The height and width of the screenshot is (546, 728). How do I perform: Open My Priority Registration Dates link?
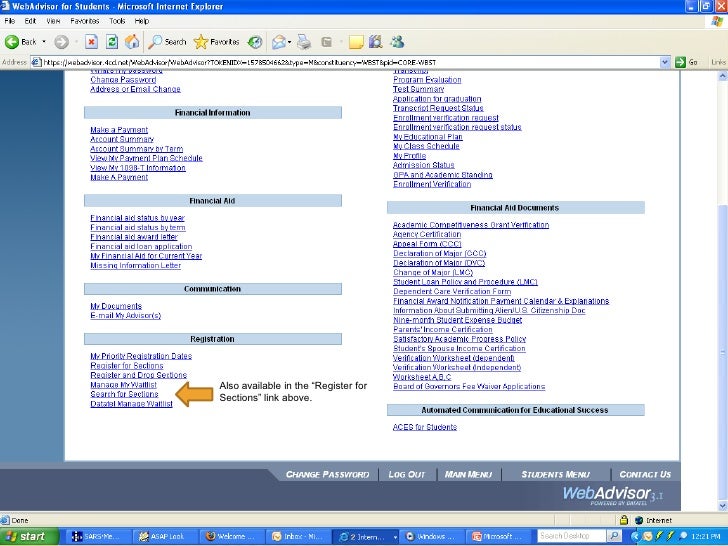[x=141, y=356]
